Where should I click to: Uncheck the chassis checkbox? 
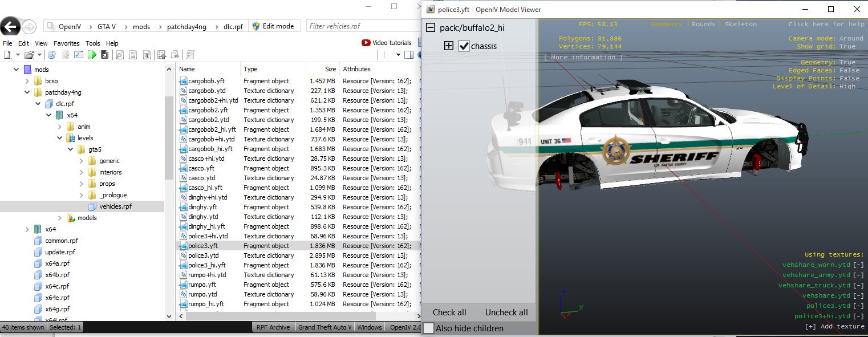(464, 46)
